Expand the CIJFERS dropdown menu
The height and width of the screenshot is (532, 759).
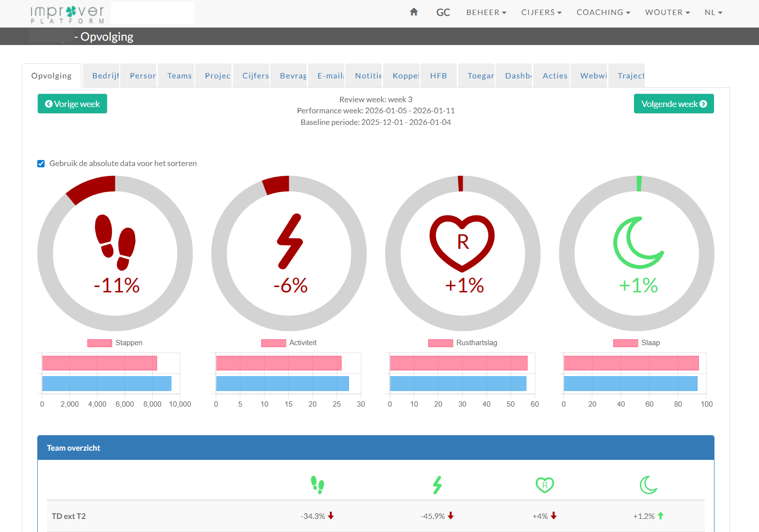click(541, 13)
